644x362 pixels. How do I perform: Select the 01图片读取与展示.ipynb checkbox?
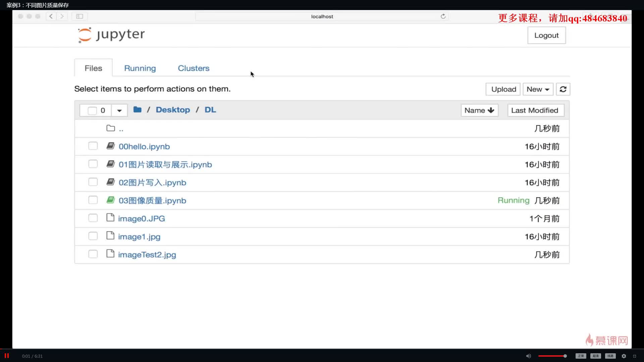93,164
